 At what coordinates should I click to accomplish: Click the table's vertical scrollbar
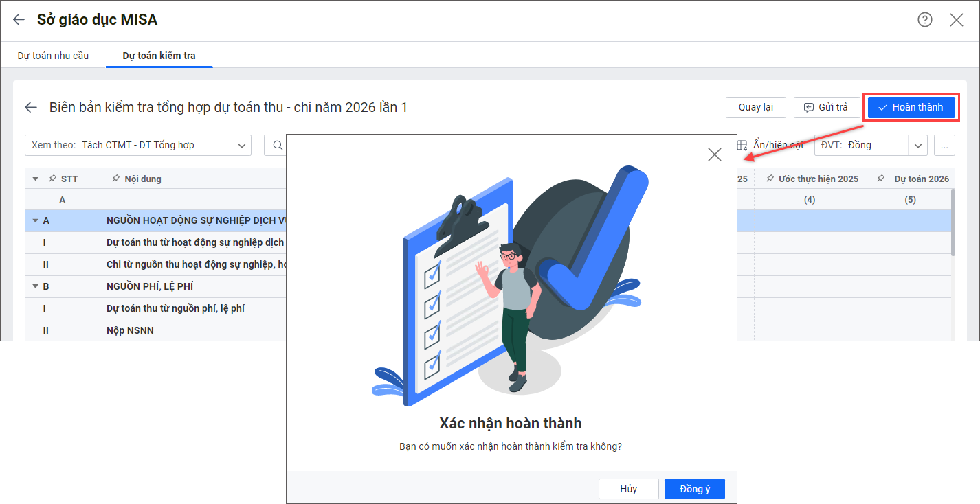click(x=952, y=223)
